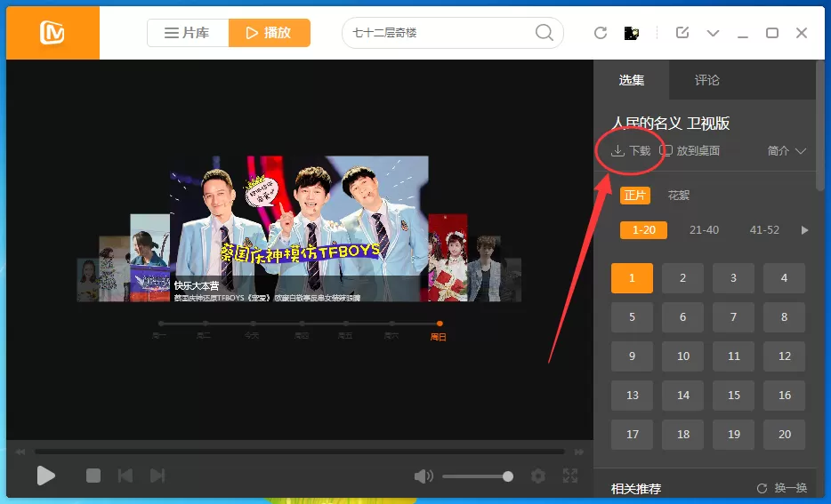Expand the 简介 synopsis dropdown
Viewport: 831px width, 504px height.
pos(787,151)
